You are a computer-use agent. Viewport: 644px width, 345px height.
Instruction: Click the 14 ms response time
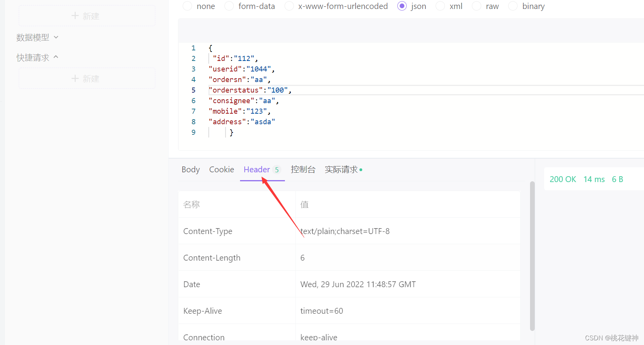tap(594, 179)
